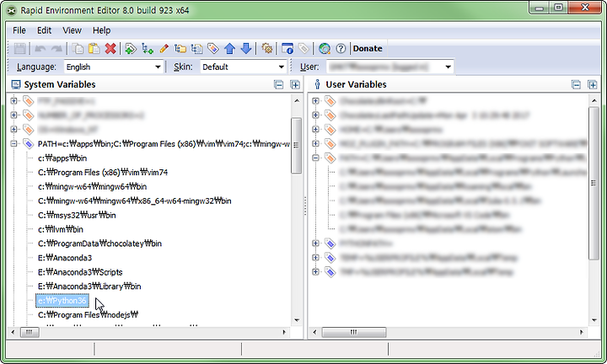This screenshot has height=364, width=607.
Task: Click System Variables vertical scrollbar thumb
Action: [296, 146]
